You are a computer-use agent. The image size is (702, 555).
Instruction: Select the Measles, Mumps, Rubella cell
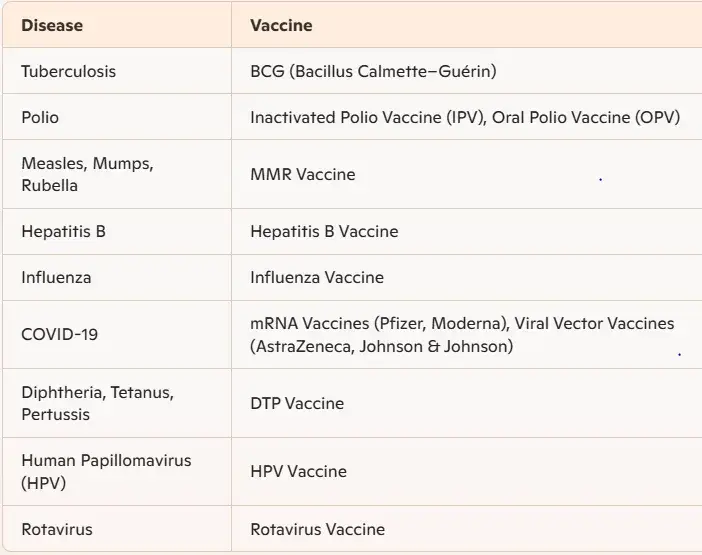[117, 174]
